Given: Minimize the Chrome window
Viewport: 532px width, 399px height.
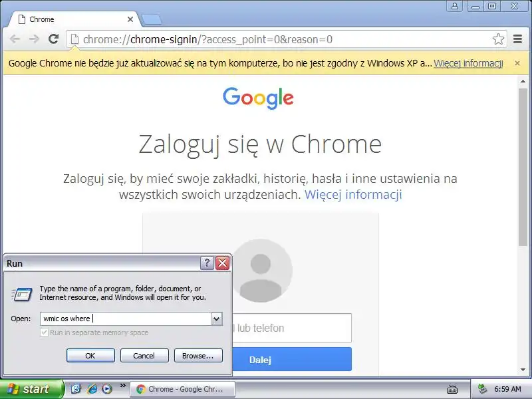Looking at the screenshot, I should (475, 6).
